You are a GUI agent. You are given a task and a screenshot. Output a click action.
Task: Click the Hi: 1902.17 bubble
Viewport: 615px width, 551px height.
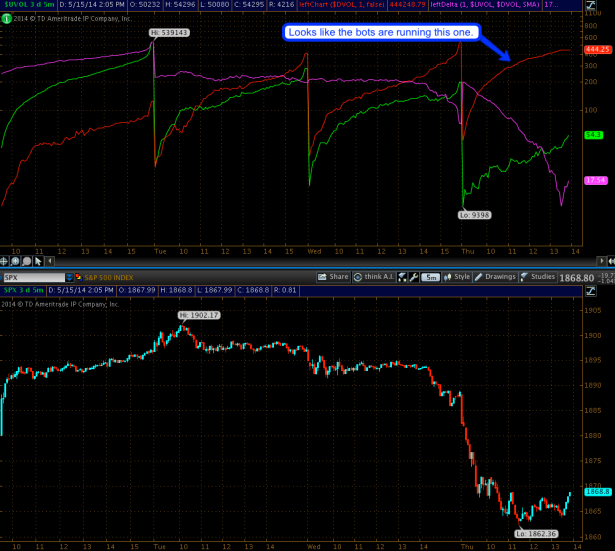[x=199, y=315]
